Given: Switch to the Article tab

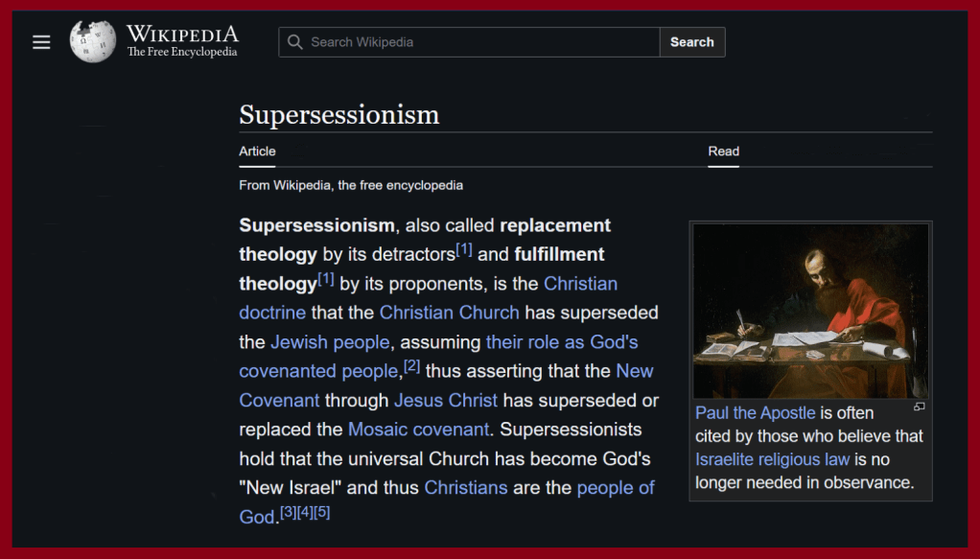Looking at the screenshot, I should coord(257,151).
